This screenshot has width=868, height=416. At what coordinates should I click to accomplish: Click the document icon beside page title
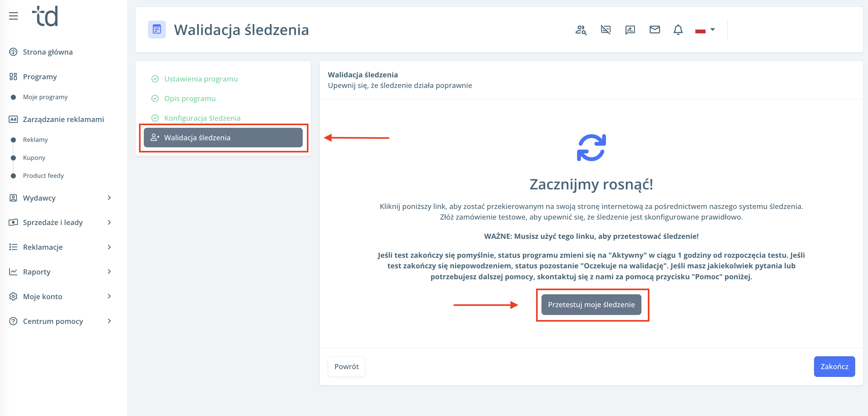[157, 30]
